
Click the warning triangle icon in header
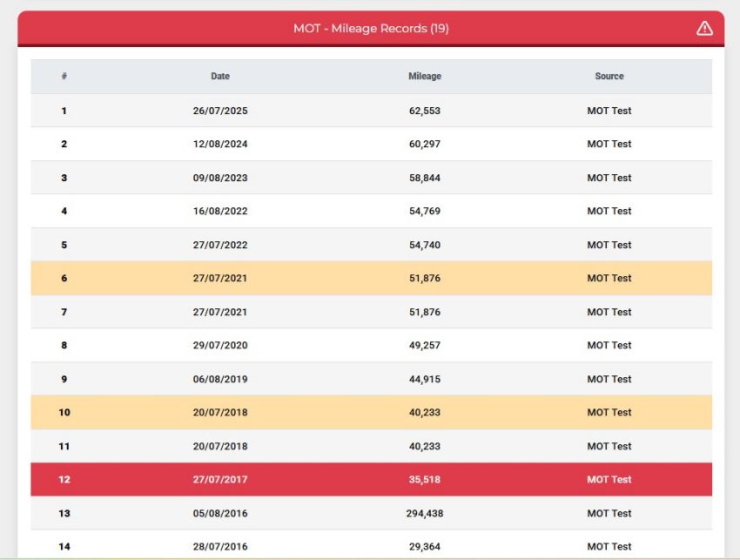704,29
